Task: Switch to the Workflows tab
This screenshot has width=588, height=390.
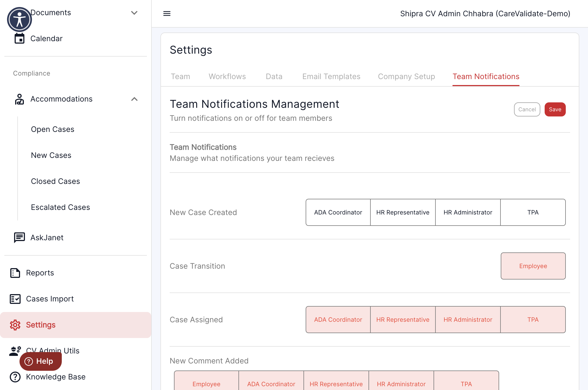Action: 227,77
